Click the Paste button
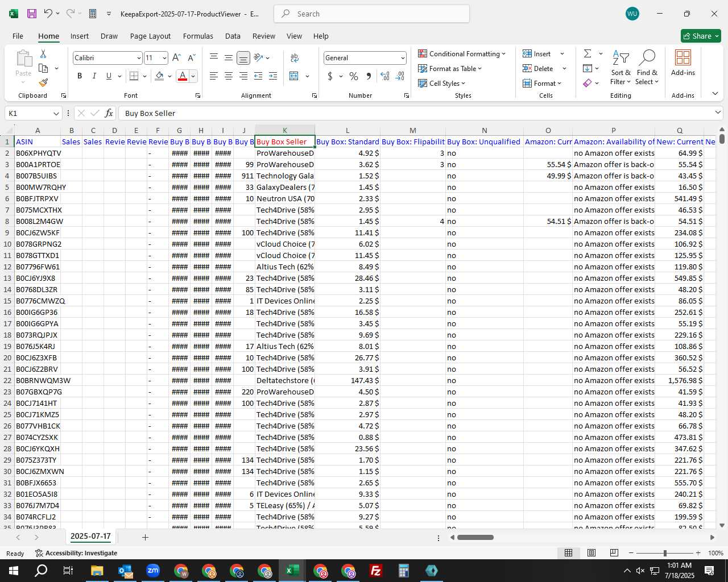This screenshot has height=582, width=728. click(23, 63)
